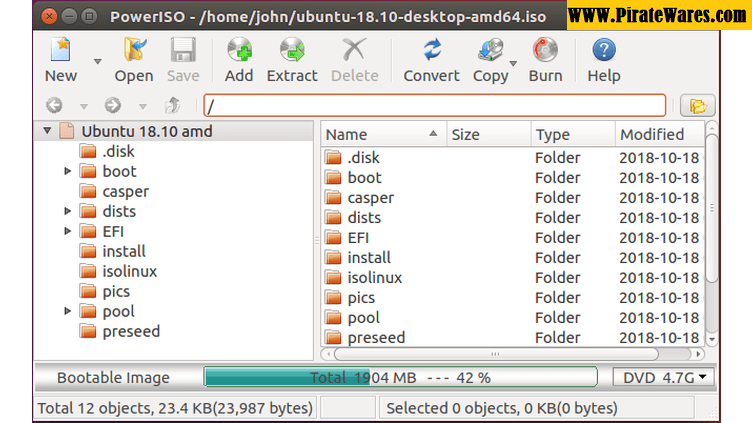Click the Burn disc toolbar icon

pos(545,50)
